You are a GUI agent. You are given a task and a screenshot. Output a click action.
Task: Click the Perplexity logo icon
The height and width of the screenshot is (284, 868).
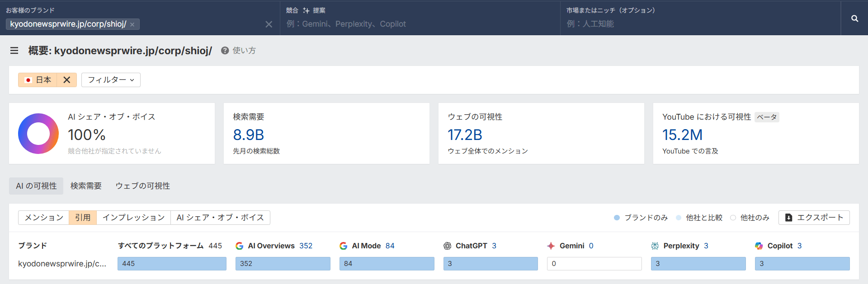655,246
